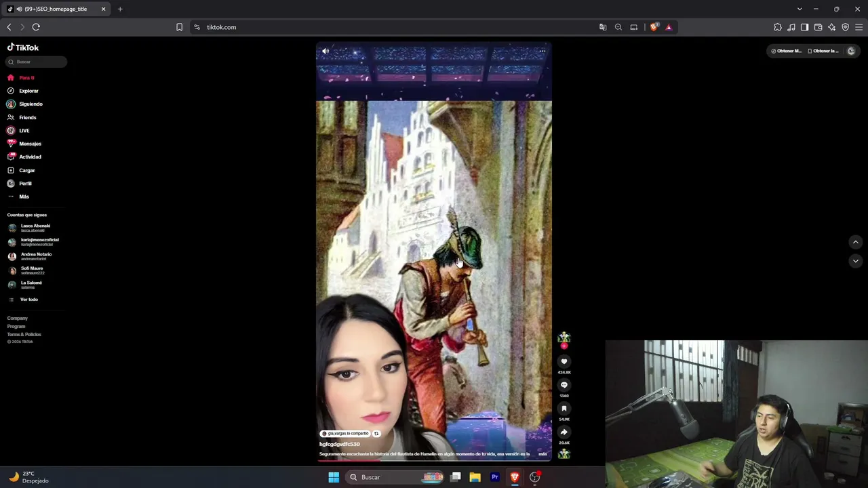
Task: Open the video's three-dot options menu
Action: (x=542, y=51)
